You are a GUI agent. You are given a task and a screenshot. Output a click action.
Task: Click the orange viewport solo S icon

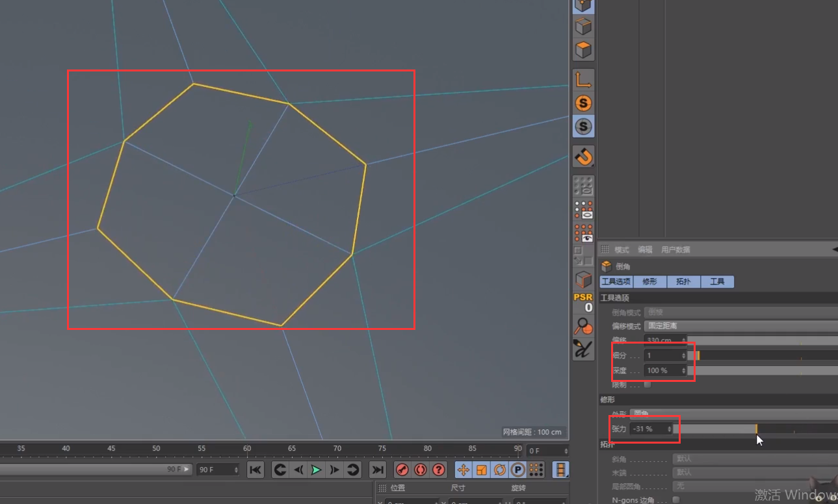pos(583,103)
